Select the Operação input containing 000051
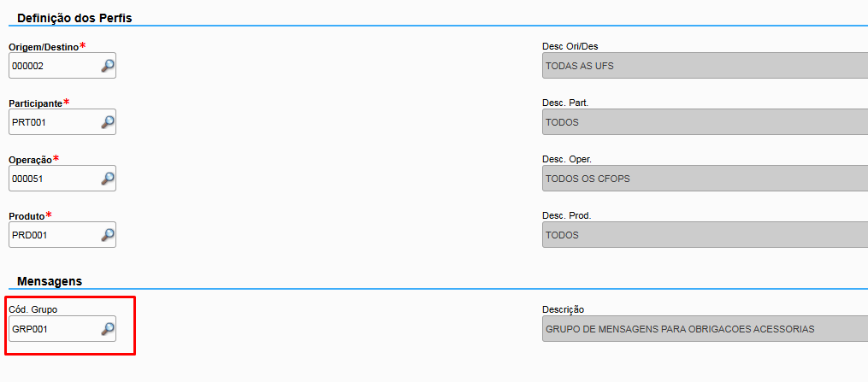The height and width of the screenshot is (382, 868). (53, 179)
